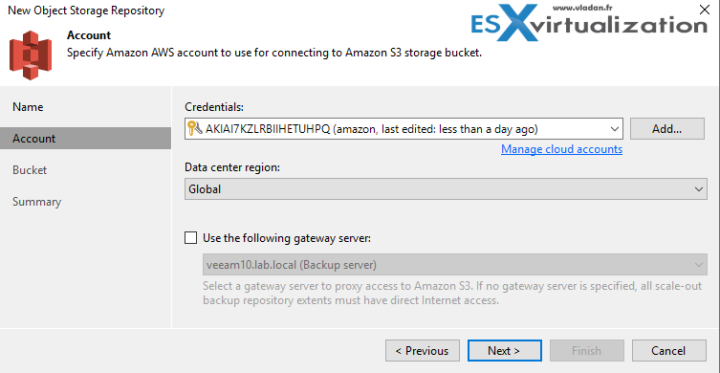
Task: Open the Credentials dropdown arrow
Action: 614,130
